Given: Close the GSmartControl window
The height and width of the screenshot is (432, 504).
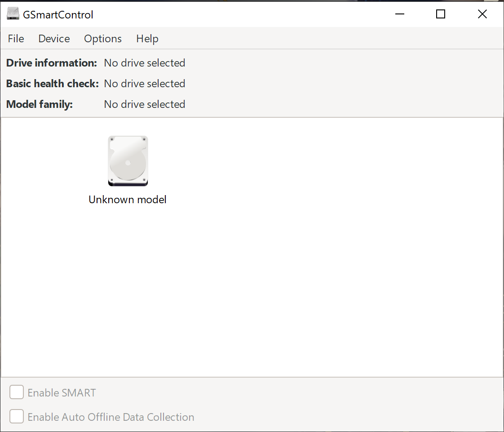Looking at the screenshot, I should (482, 14).
